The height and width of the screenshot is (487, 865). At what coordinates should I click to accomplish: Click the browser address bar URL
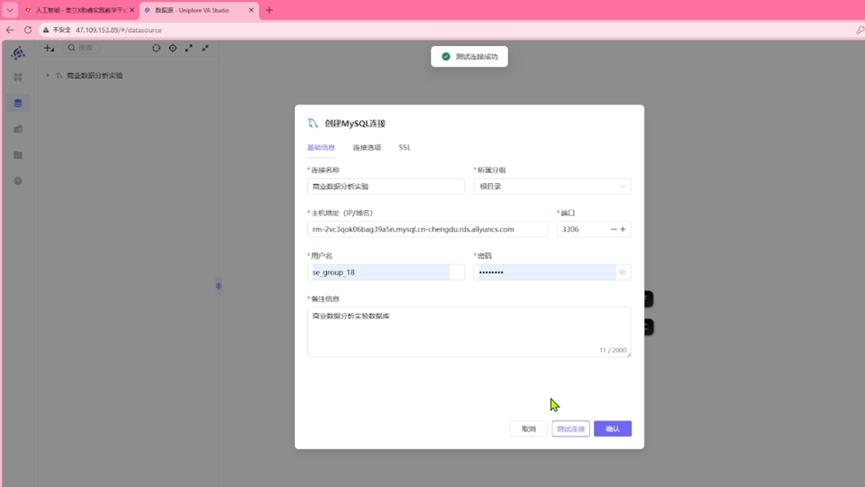tap(119, 30)
